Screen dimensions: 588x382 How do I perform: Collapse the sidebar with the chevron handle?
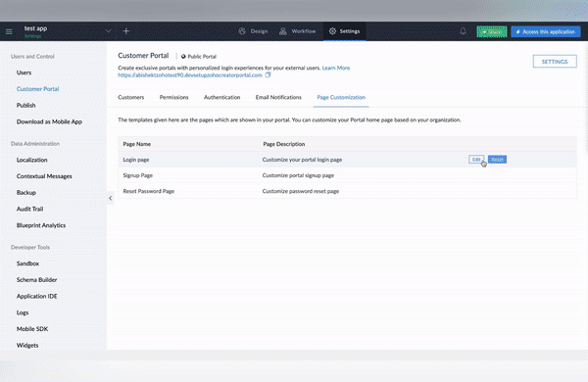[x=110, y=198]
